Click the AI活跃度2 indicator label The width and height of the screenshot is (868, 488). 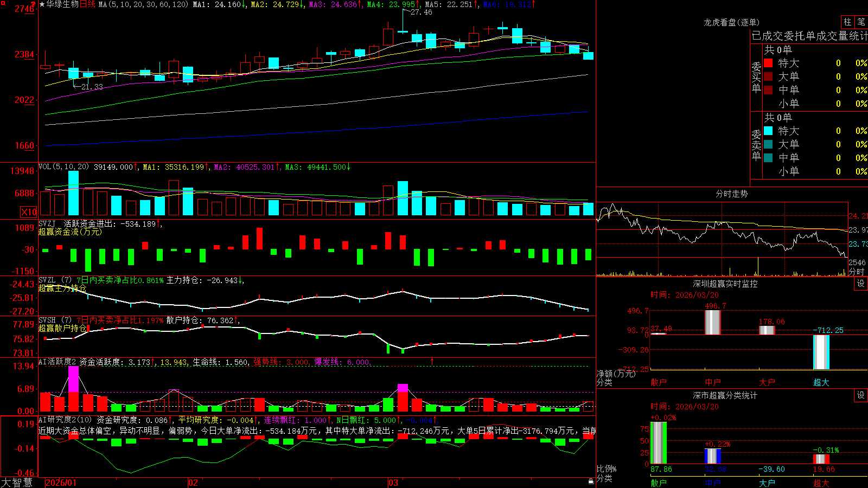coord(58,362)
